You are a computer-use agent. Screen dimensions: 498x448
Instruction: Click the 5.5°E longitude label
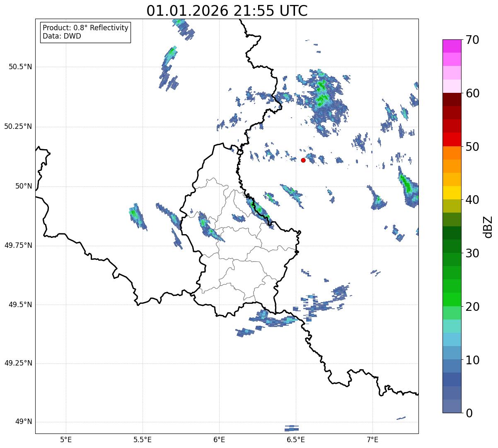[143, 439]
